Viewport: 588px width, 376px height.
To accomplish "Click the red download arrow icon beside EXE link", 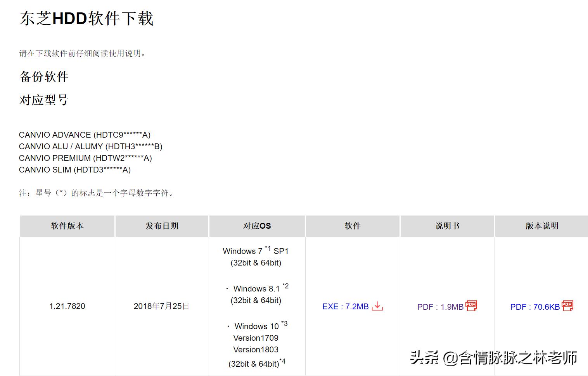I will 378,307.
